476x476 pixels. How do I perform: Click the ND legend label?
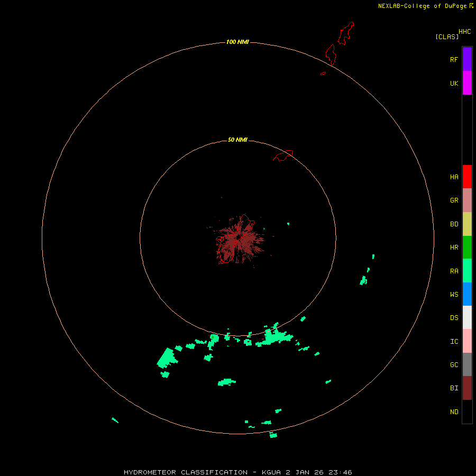[x=454, y=412]
